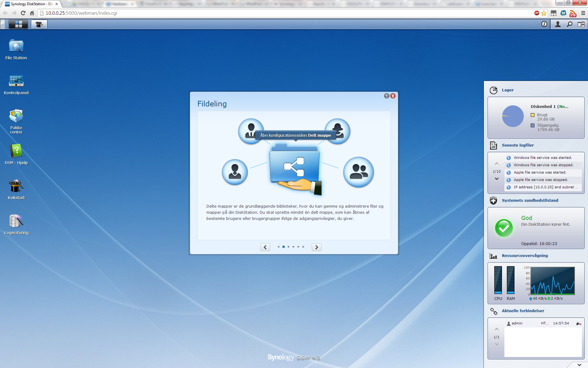Open DSM search magnifier
This screenshot has width=588, height=368.
[x=570, y=24]
